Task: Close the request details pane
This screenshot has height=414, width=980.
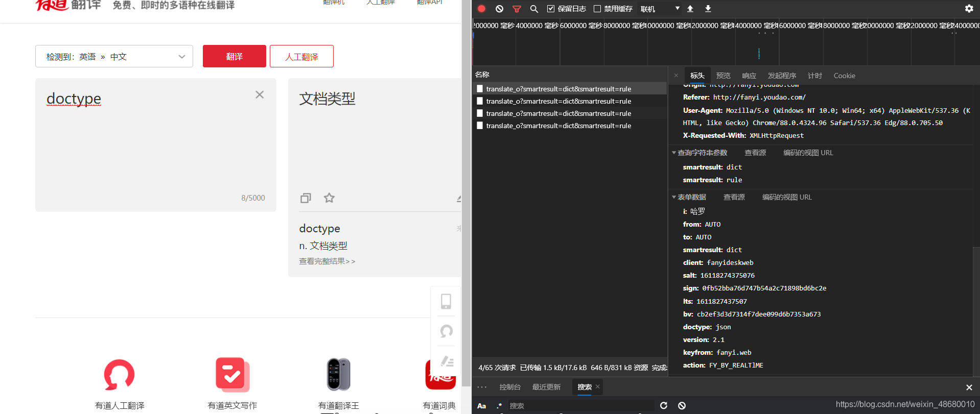Action: coord(676,76)
